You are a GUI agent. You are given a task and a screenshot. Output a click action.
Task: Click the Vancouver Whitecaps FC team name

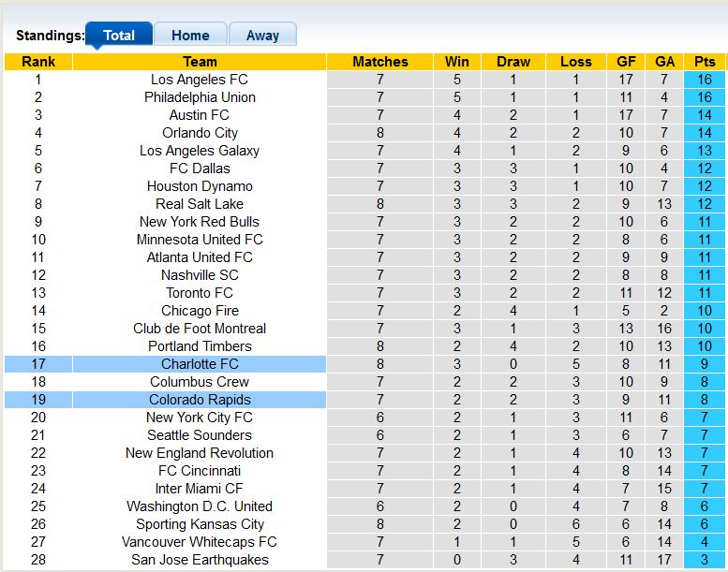coord(200,542)
